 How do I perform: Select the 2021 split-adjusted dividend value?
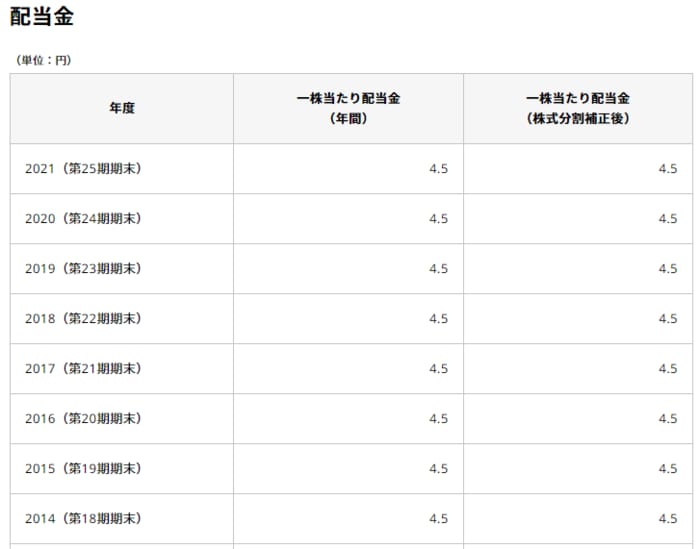tap(667, 169)
